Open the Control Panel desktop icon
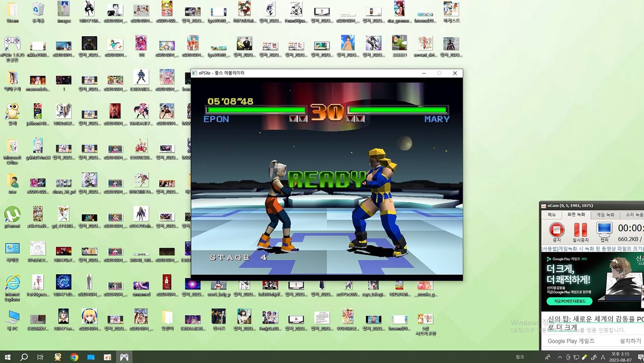This screenshot has height=363, width=644. (12, 252)
